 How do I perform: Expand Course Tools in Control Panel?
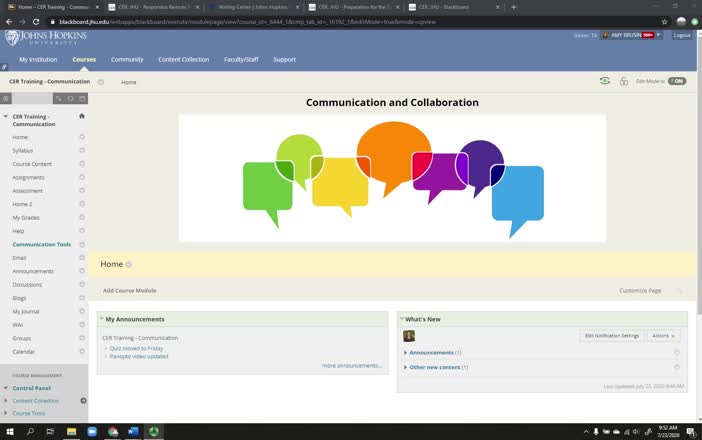click(x=5, y=413)
